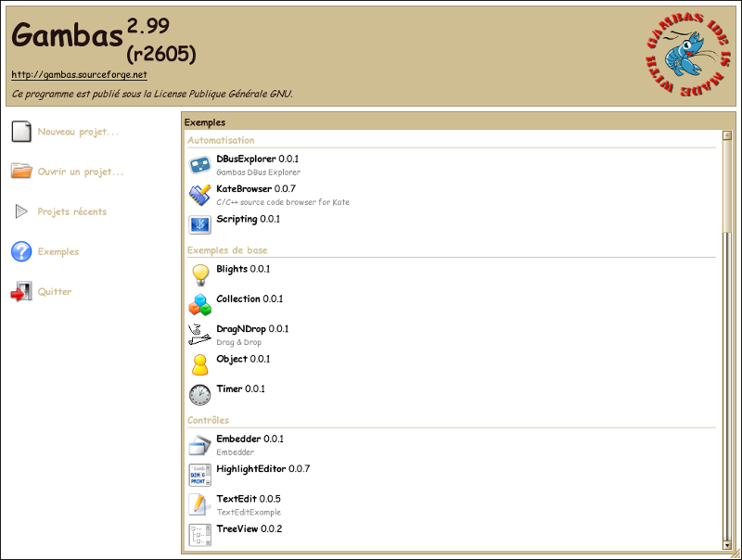Click the (r2605) revision number
The width and height of the screenshot is (742, 560).
(x=161, y=54)
